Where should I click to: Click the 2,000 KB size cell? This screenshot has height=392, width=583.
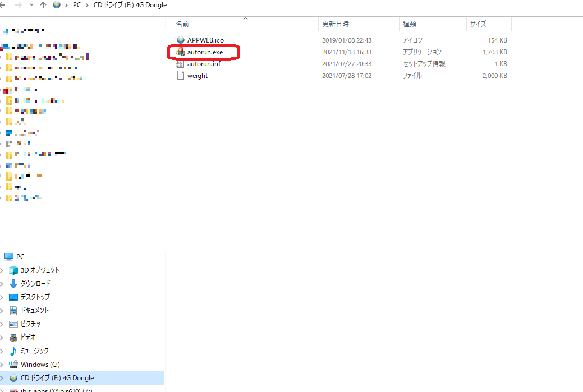pos(495,76)
